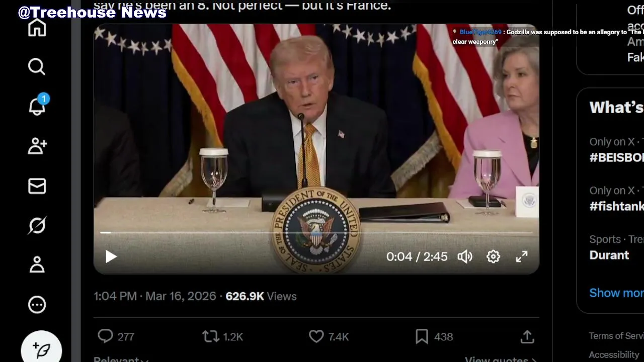
Task: Reply to the post with 277 comments
Action: coord(105,336)
